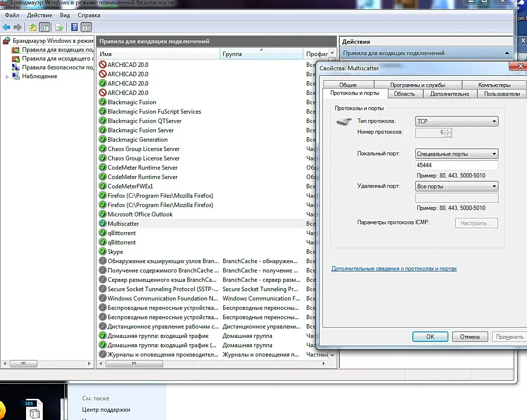Click the status icon of CodeMeterFWEx1 rule
Viewport: 527px width, 420px height.
(103, 186)
